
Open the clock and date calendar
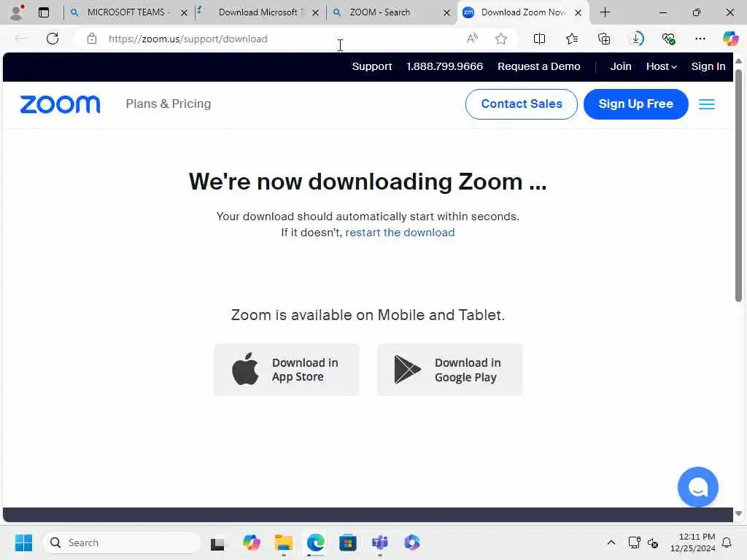click(x=692, y=542)
